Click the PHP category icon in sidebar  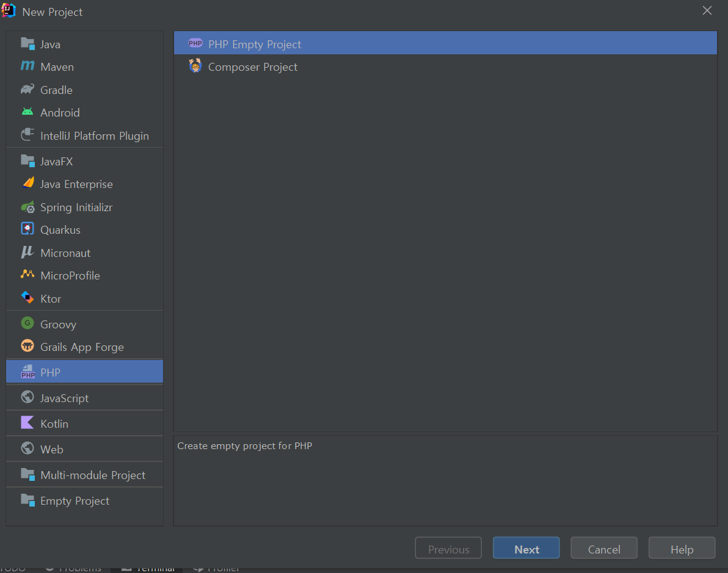point(28,372)
